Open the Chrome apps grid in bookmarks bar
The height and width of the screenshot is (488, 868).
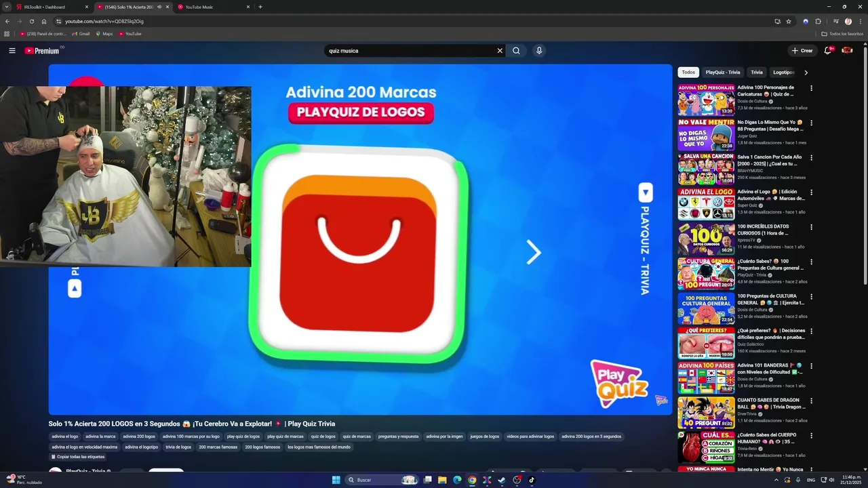tap(7, 33)
